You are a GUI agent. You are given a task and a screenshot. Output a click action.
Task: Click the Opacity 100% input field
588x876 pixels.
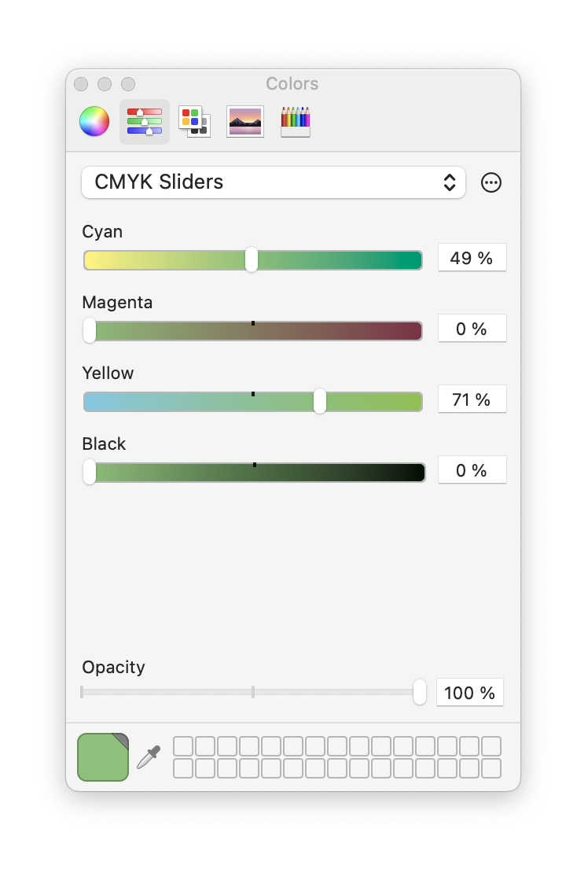[470, 693]
